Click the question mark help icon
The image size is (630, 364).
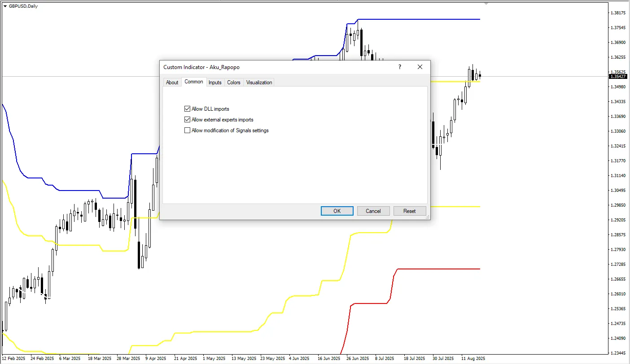[399, 67]
